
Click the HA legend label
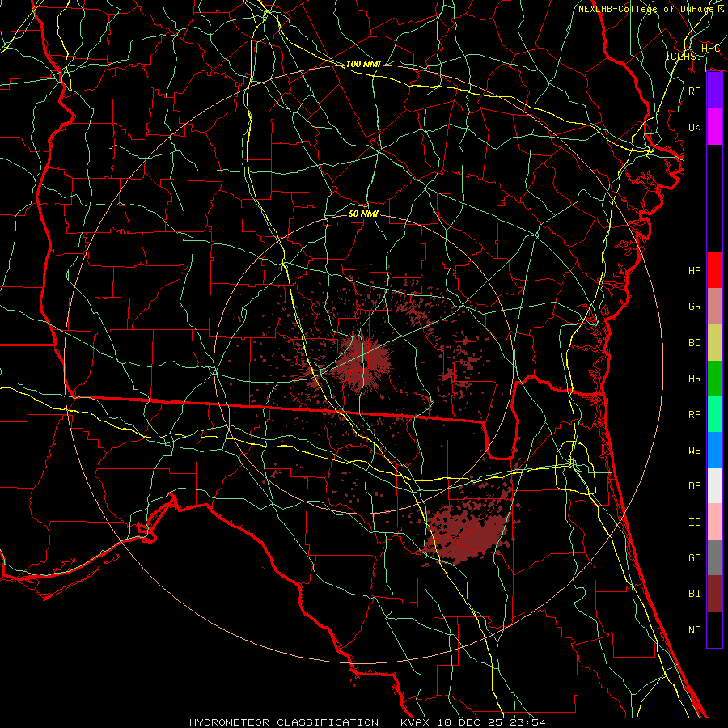(x=694, y=271)
